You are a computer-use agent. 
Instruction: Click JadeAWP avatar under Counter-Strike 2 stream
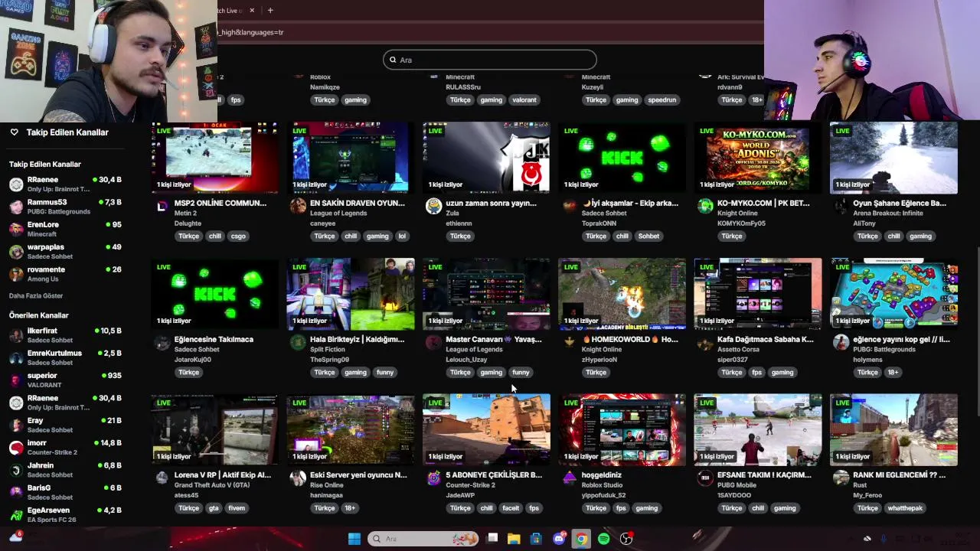click(433, 478)
